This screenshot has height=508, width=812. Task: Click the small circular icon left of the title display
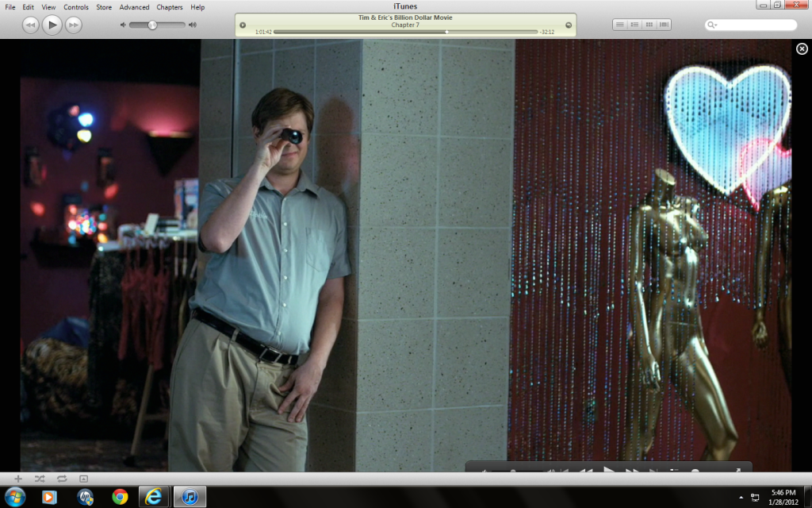243,25
